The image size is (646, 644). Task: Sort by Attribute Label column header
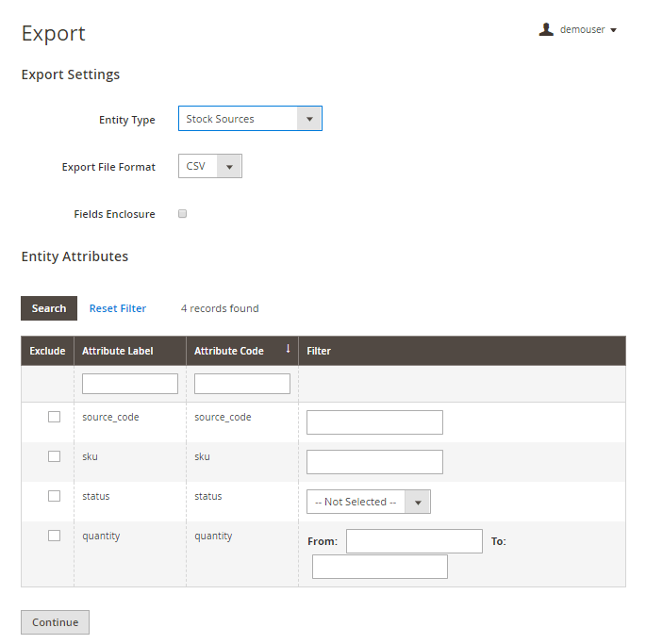point(118,351)
